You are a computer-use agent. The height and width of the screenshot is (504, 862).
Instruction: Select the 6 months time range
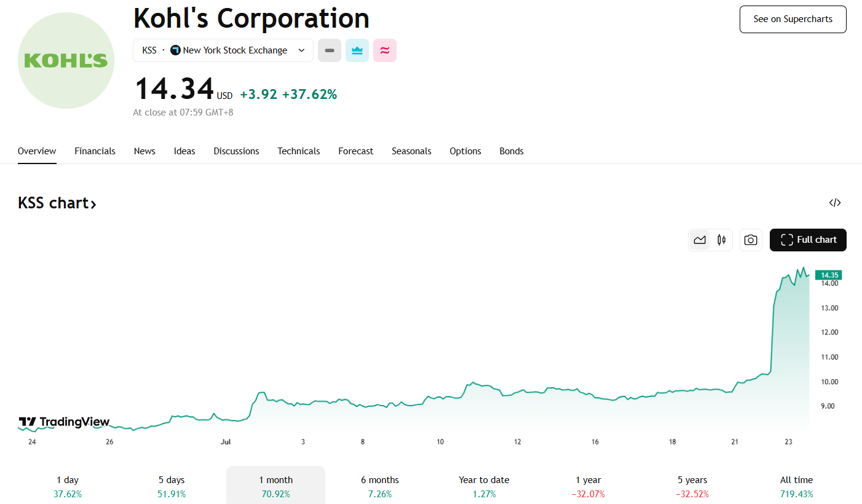[x=380, y=486]
